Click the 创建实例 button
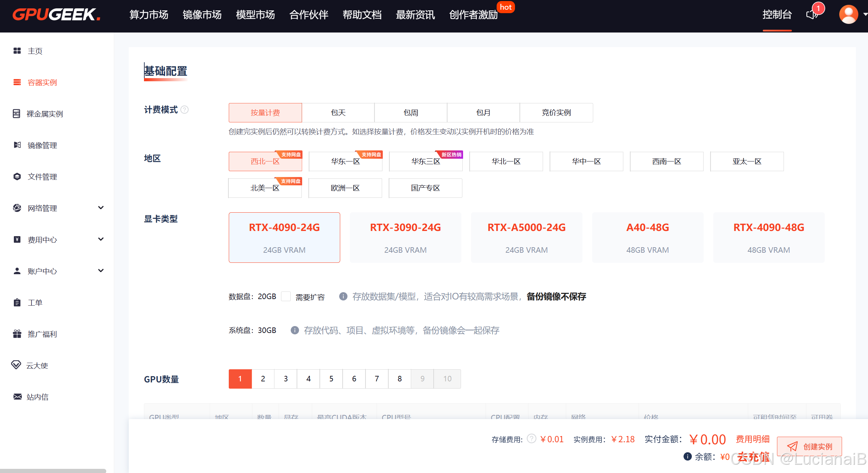The width and height of the screenshot is (868, 473). pos(809,446)
